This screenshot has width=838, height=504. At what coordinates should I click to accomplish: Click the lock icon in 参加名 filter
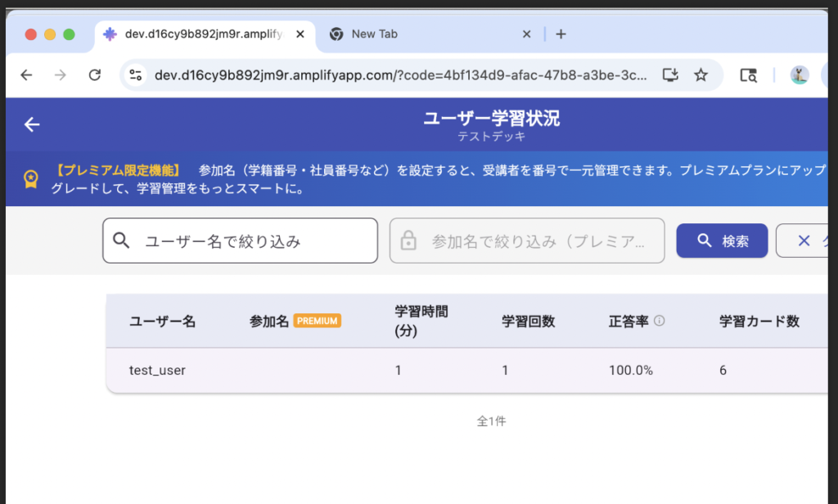point(408,241)
